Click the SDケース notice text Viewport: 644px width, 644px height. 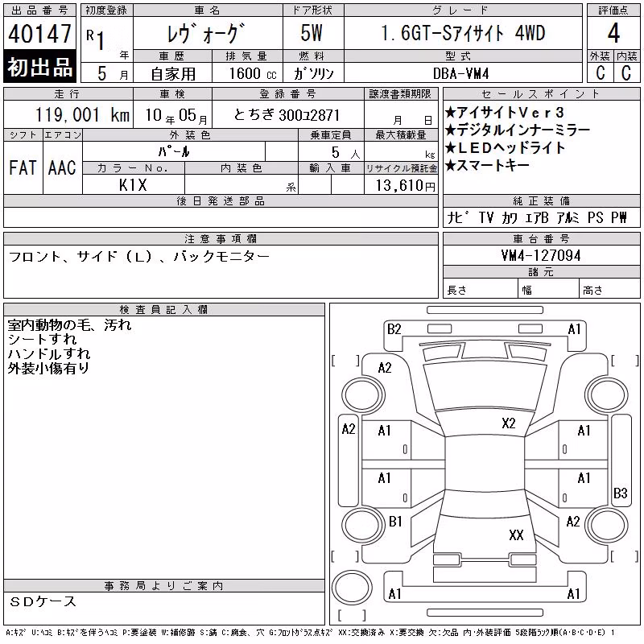43,601
